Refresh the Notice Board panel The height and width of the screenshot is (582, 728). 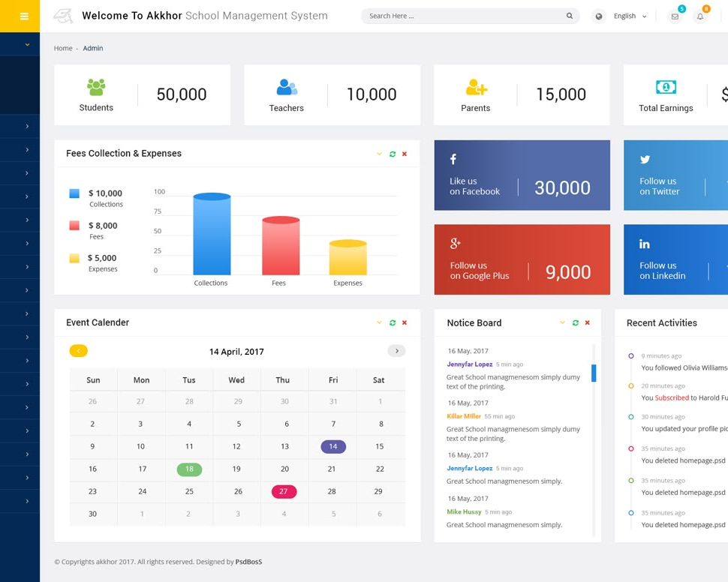tap(575, 322)
